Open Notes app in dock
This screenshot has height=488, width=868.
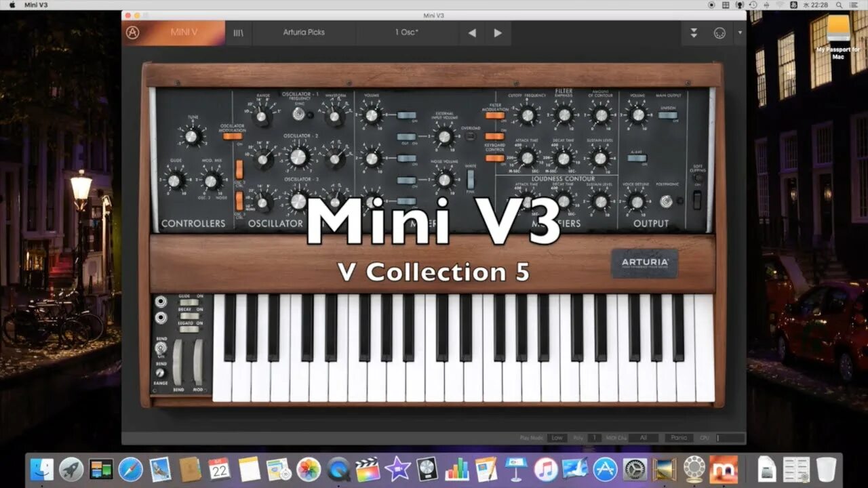pos(250,469)
